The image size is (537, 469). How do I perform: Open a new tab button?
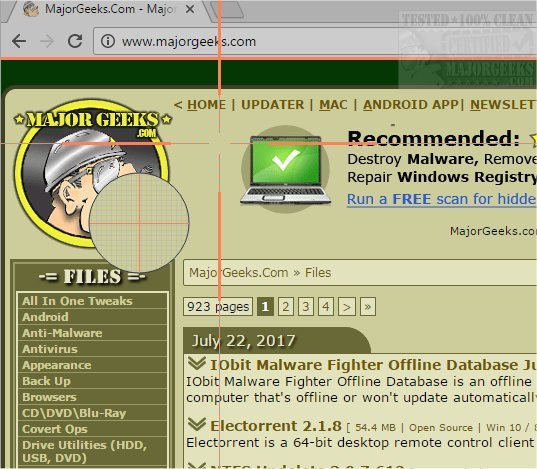tap(227, 9)
